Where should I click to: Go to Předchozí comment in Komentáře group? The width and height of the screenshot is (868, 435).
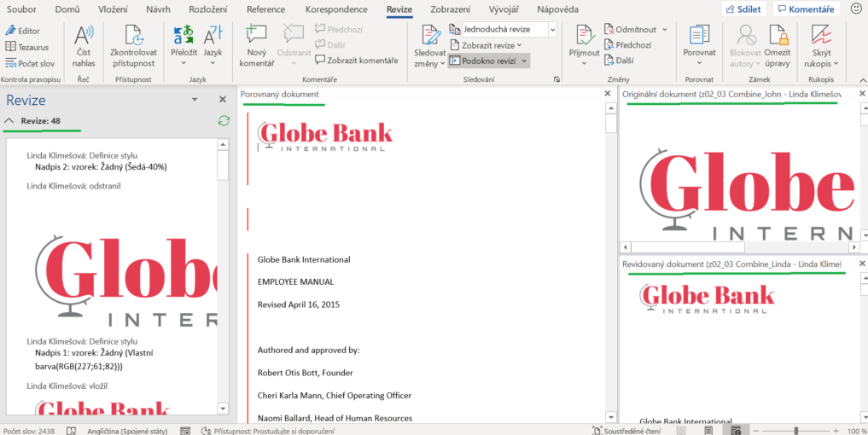pyautogui.click(x=338, y=30)
